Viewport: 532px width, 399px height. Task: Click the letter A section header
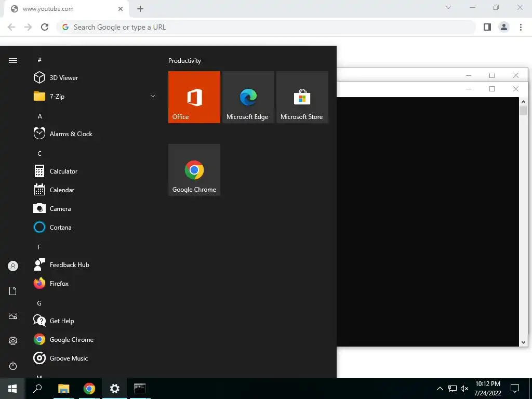[39, 116]
